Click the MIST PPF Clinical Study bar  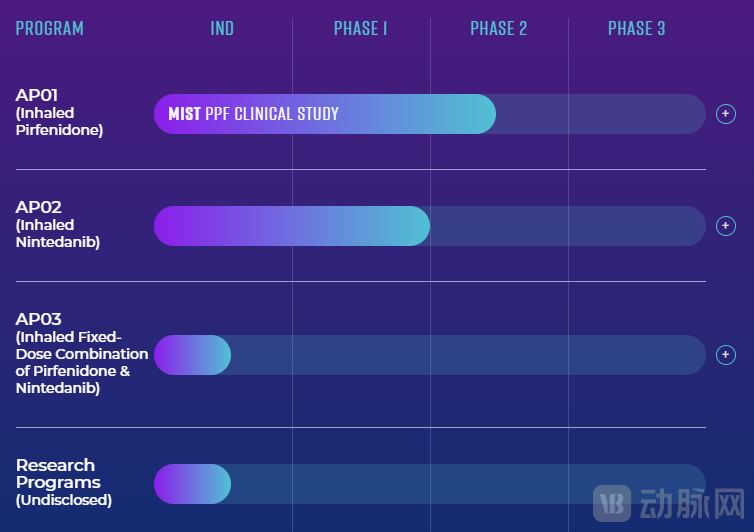pos(324,114)
